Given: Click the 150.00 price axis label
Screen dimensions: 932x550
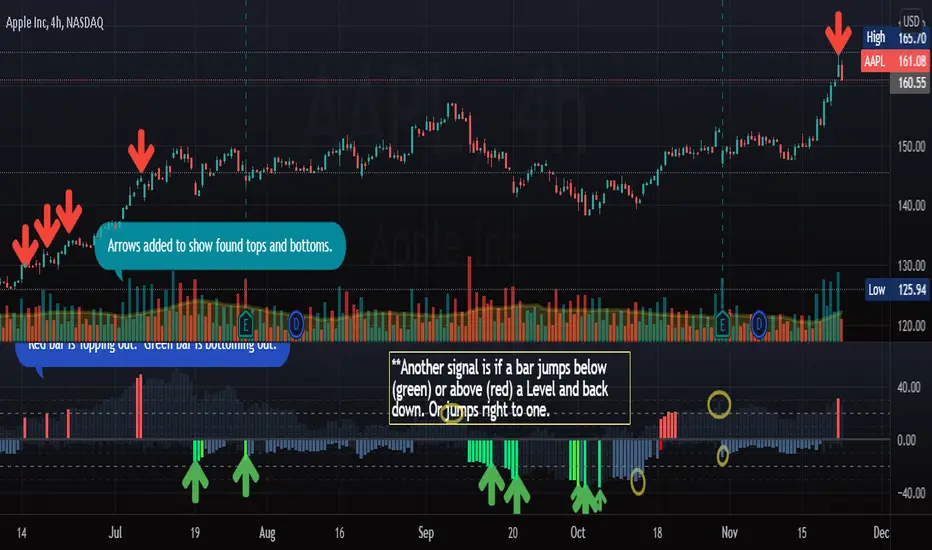Looking at the screenshot, I should [911, 146].
